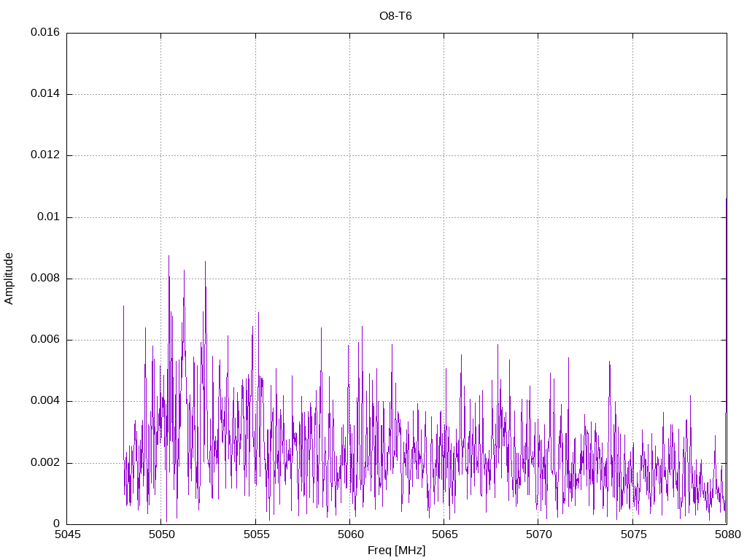This screenshot has width=747, height=560.
Task: Select the 0.014 y-axis tick label
Action: pyautogui.click(x=45, y=94)
